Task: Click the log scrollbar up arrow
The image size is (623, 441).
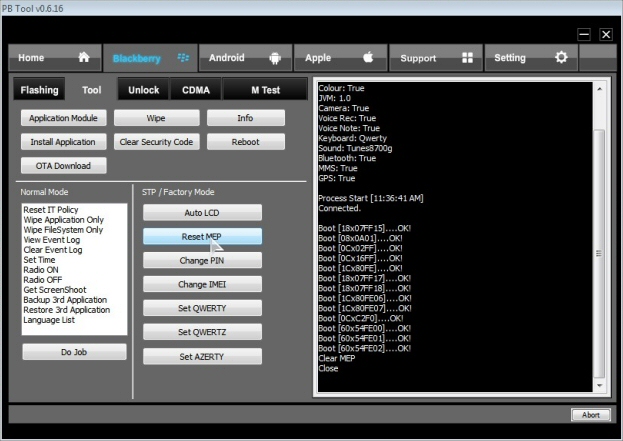Action: 600,89
